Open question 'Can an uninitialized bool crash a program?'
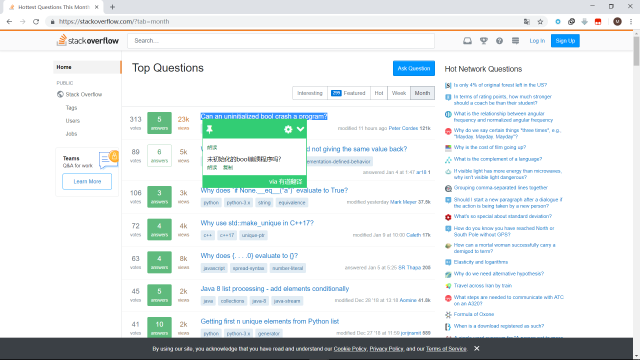This screenshot has height=360, width=640. coord(264,116)
